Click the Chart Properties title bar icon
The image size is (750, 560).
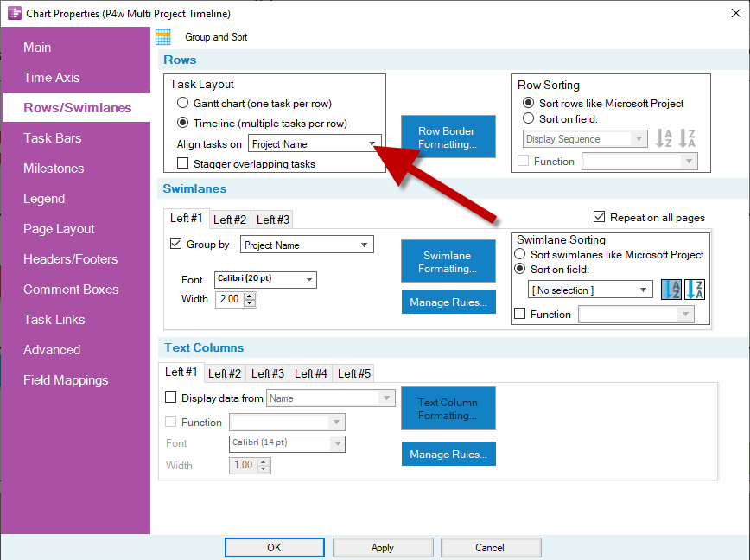[x=14, y=13]
